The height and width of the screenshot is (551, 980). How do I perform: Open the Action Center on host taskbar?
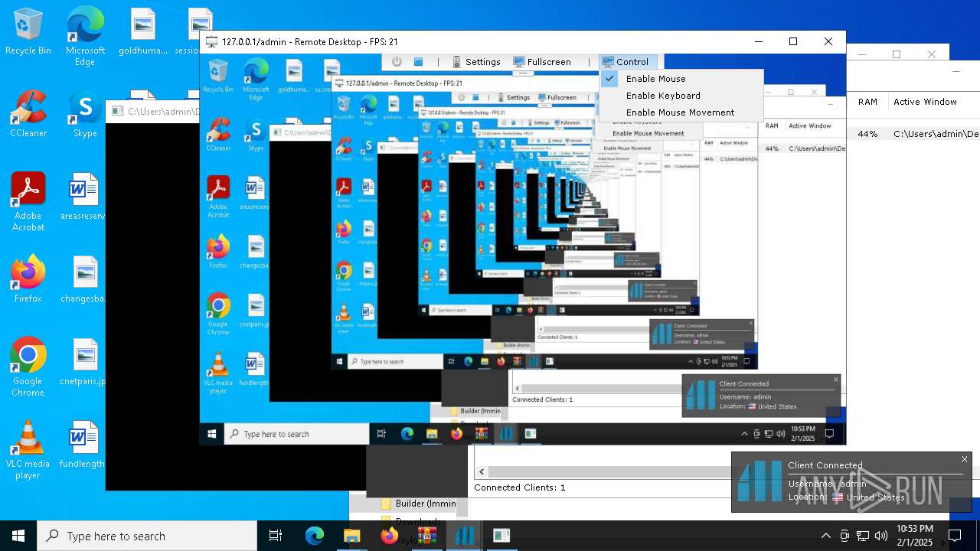955,536
